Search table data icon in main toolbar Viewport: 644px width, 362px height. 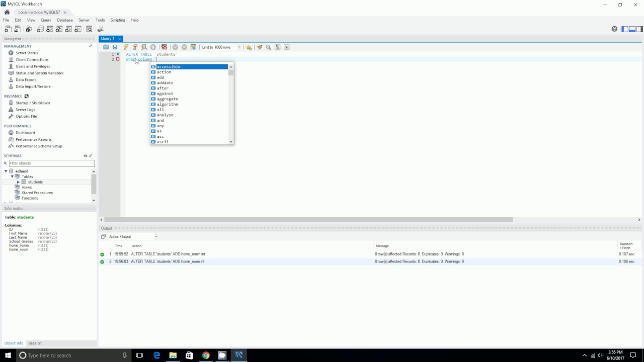[89, 29]
